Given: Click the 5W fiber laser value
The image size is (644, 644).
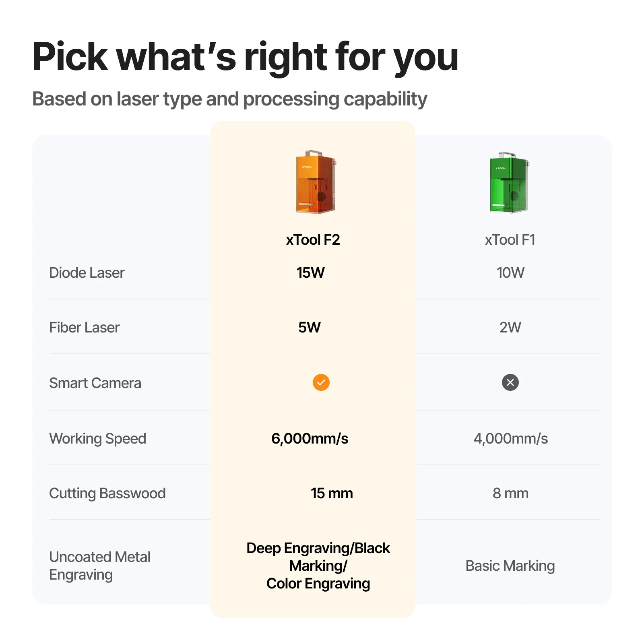Looking at the screenshot, I should click(310, 328).
